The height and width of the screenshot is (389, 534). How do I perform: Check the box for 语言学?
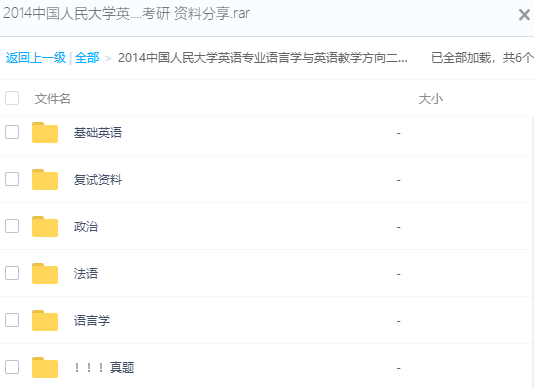point(12,320)
